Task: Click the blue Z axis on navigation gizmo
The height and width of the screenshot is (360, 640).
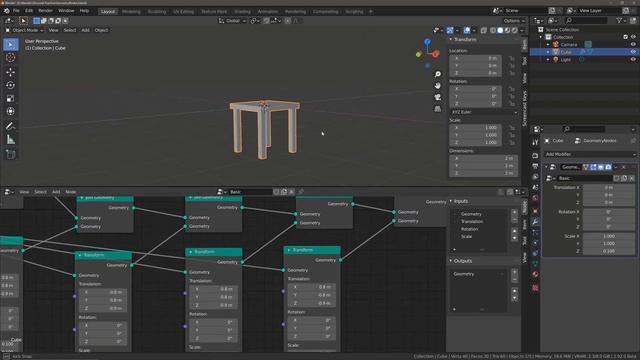Action: point(427,42)
